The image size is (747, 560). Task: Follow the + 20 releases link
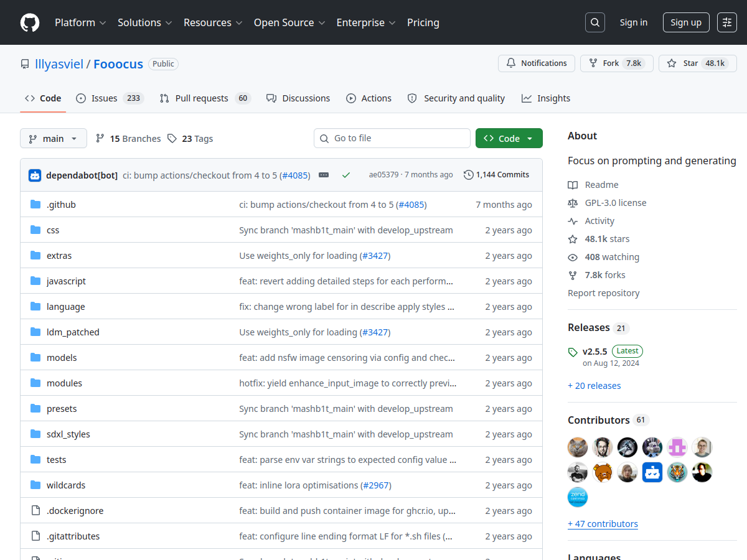594,385
